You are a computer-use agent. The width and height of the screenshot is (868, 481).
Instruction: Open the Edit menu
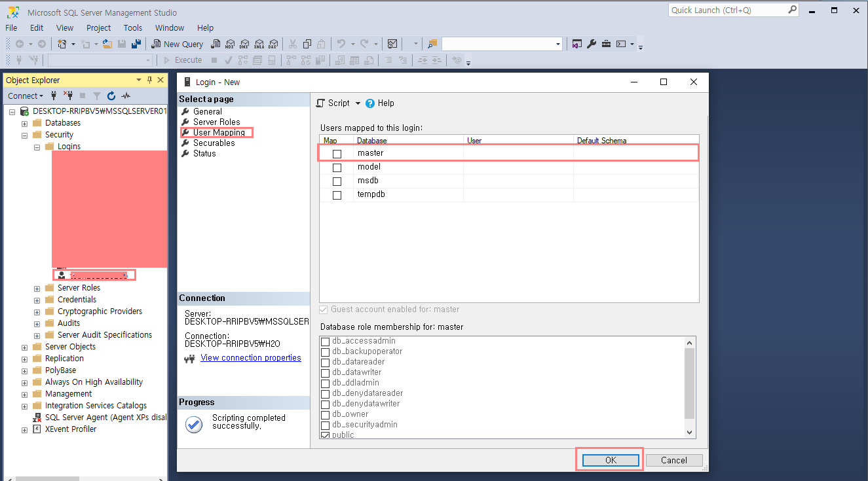pos(37,28)
